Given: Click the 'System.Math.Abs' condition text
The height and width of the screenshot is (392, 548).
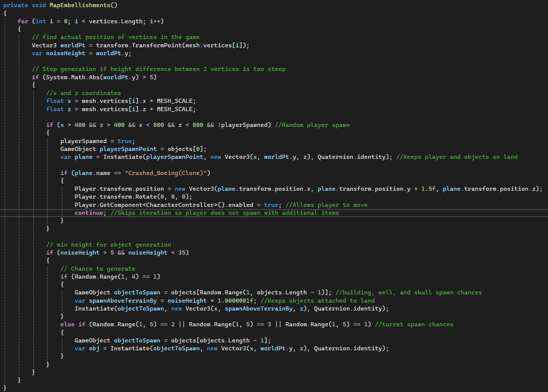Looking at the screenshot, I should coord(73,77).
